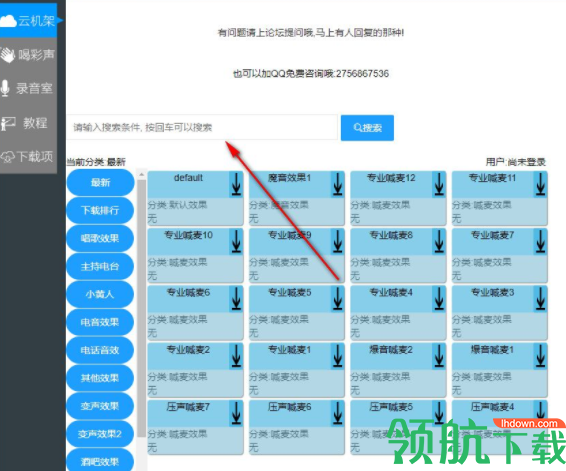Select the 电话音效 category

(x=100, y=350)
